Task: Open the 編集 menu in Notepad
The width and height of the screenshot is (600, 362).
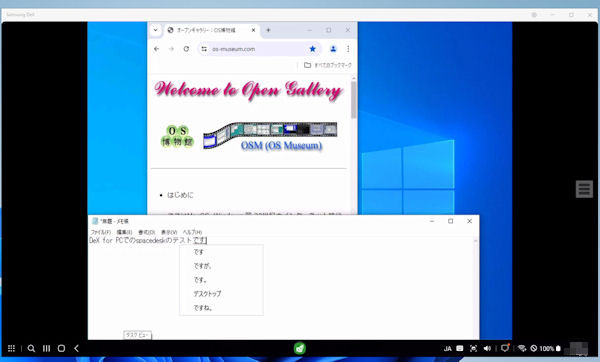Action: (124, 232)
